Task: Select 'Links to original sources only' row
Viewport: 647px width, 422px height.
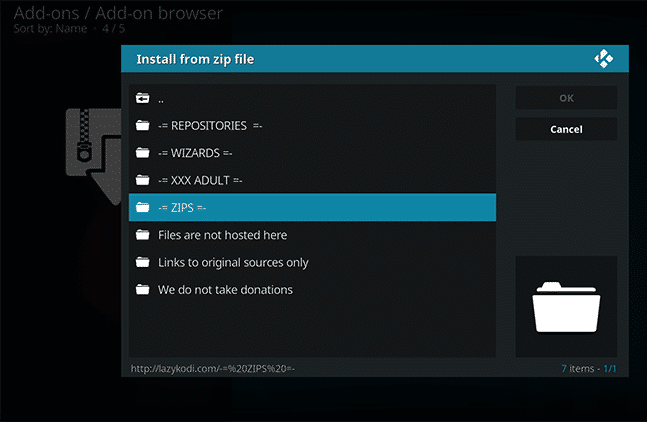Action: coord(312,262)
